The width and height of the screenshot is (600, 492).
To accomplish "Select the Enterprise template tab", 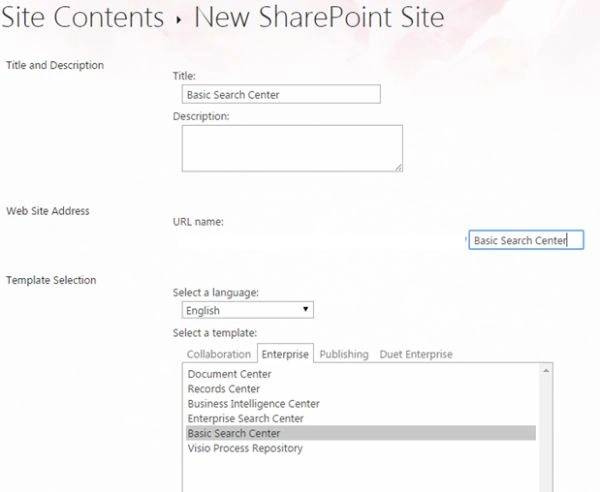I will [x=285, y=354].
